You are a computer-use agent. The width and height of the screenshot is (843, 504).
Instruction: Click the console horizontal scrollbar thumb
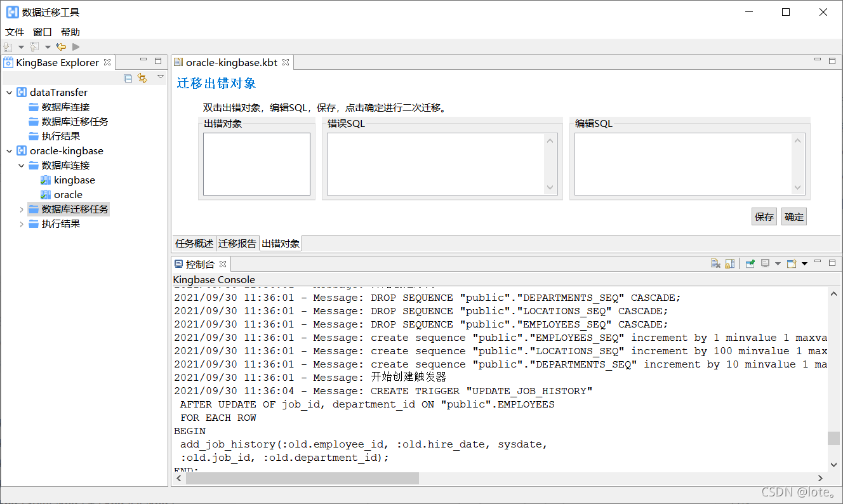[x=302, y=479]
